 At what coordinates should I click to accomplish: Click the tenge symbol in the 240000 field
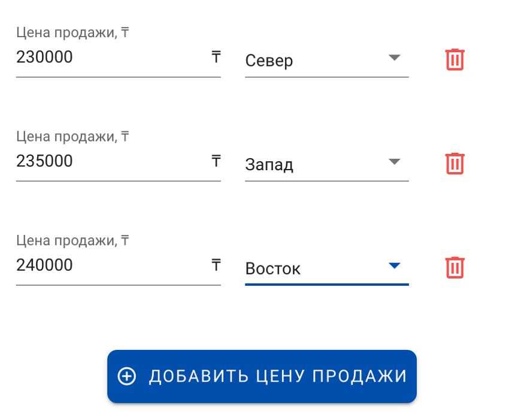tap(216, 265)
